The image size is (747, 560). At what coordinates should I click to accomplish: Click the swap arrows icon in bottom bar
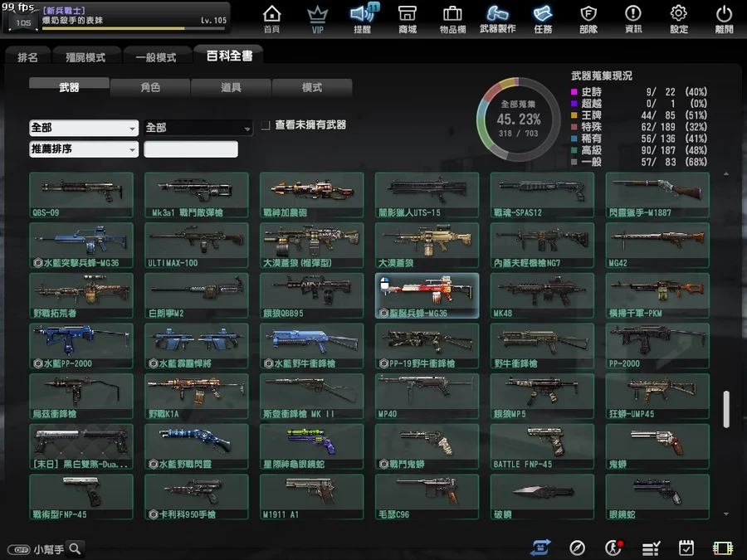pyautogui.click(x=540, y=548)
